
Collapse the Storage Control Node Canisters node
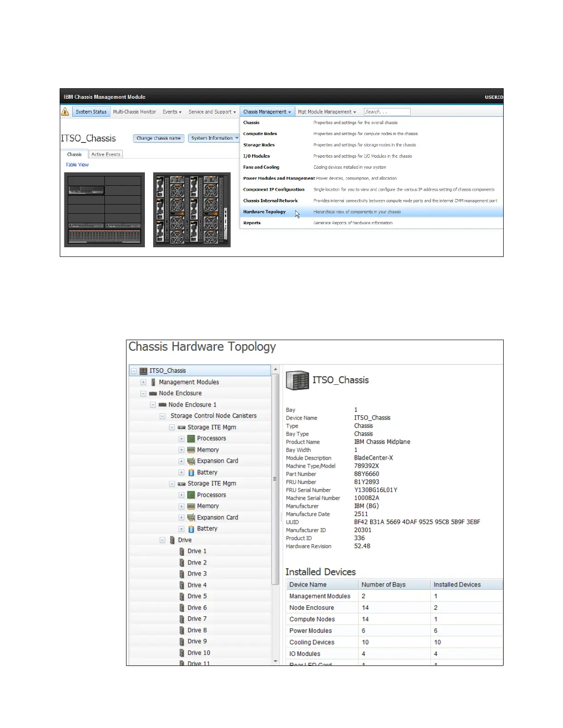click(162, 416)
